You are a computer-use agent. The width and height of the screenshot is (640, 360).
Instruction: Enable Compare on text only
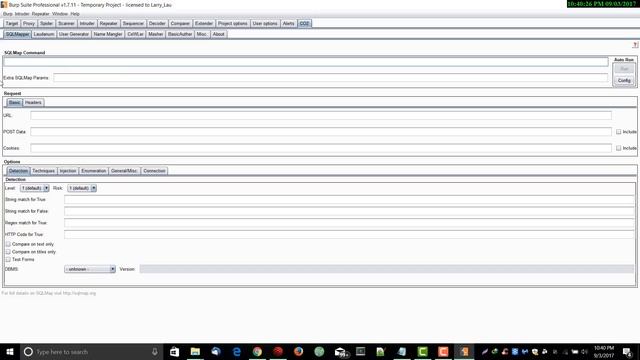[8, 244]
